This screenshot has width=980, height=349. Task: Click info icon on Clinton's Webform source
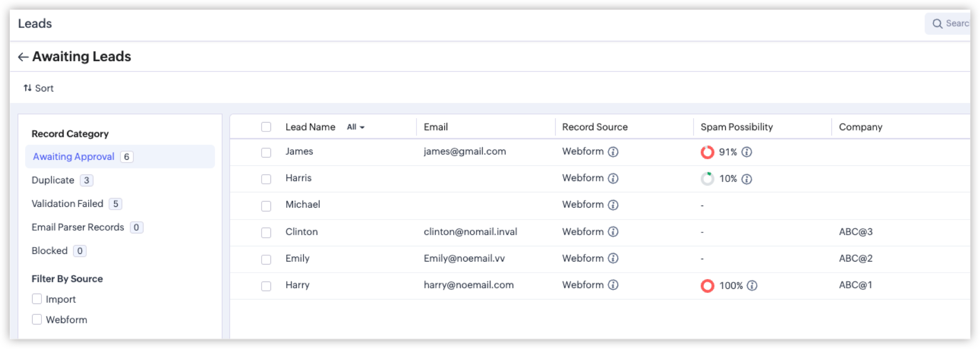point(613,231)
